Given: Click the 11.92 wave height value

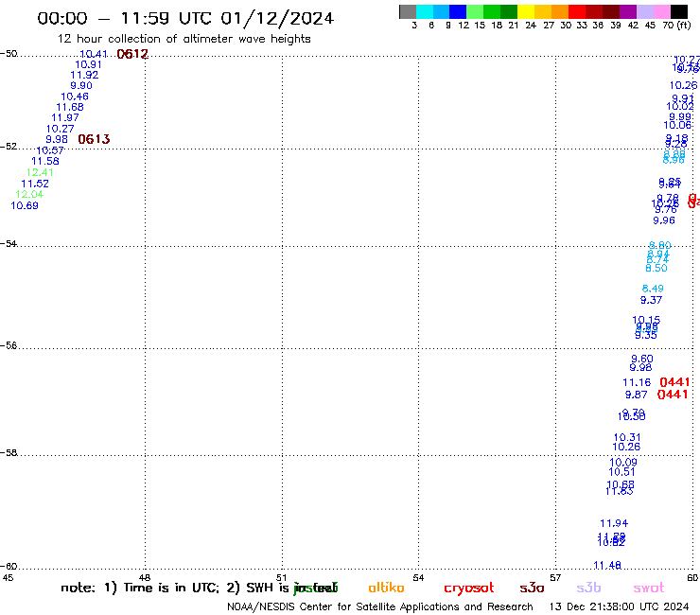Looking at the screenshot, I should pyautogui.click(x=84, y=75).
